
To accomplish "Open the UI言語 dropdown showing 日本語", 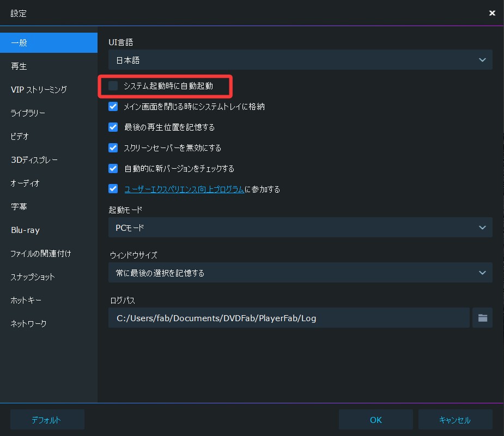I will coord(300,60).
